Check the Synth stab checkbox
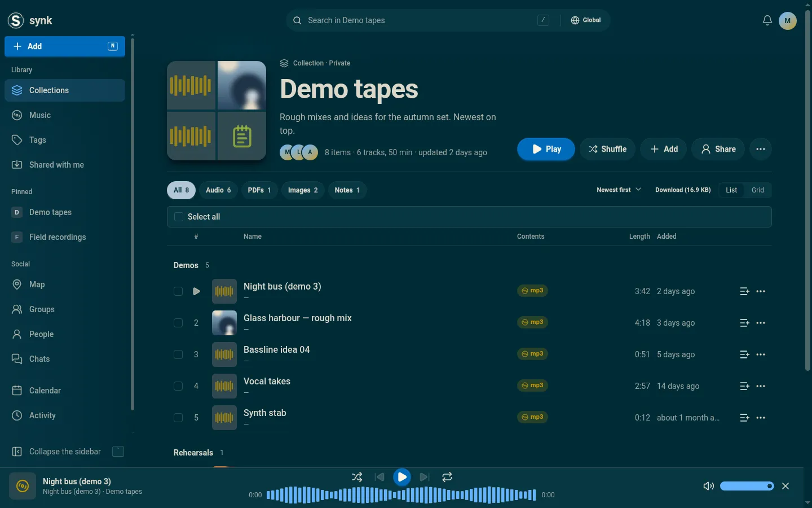 [178, 418]
